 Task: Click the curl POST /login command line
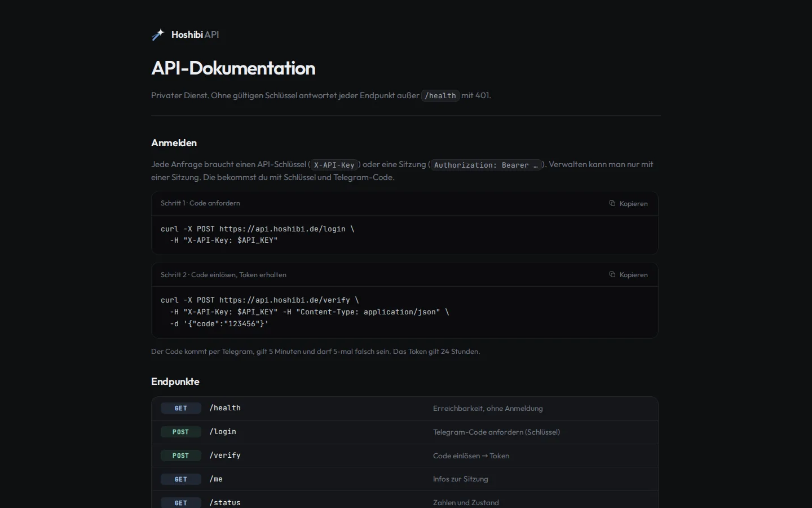point(258,229)
